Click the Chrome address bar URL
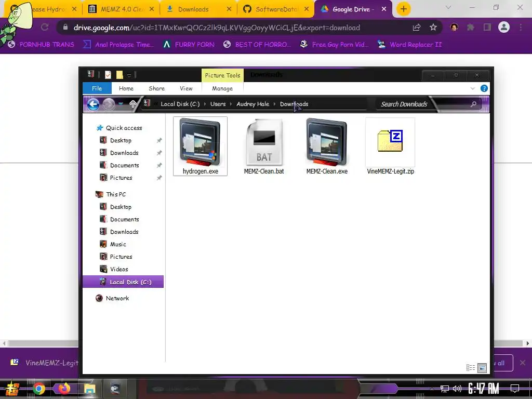 click(217, 28)
